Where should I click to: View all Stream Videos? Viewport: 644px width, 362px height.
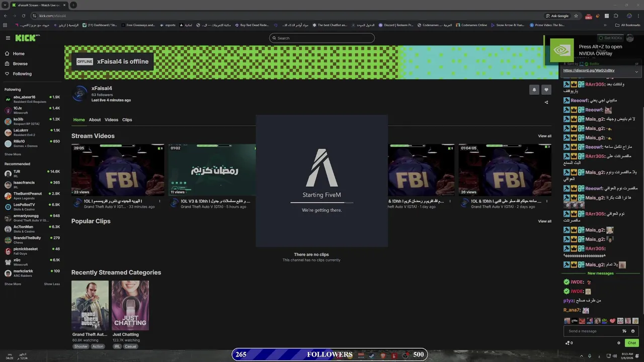click(x=544, y=136)
